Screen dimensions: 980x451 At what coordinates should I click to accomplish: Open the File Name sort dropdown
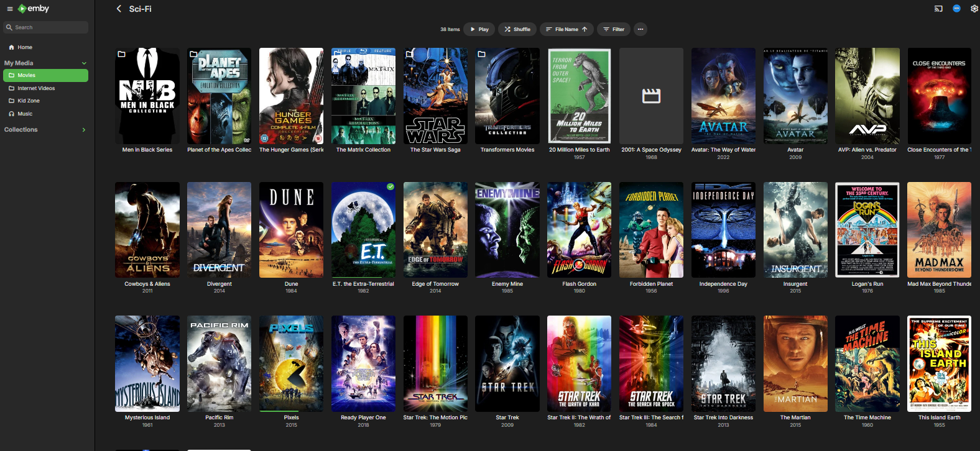[x=566, y=29]
